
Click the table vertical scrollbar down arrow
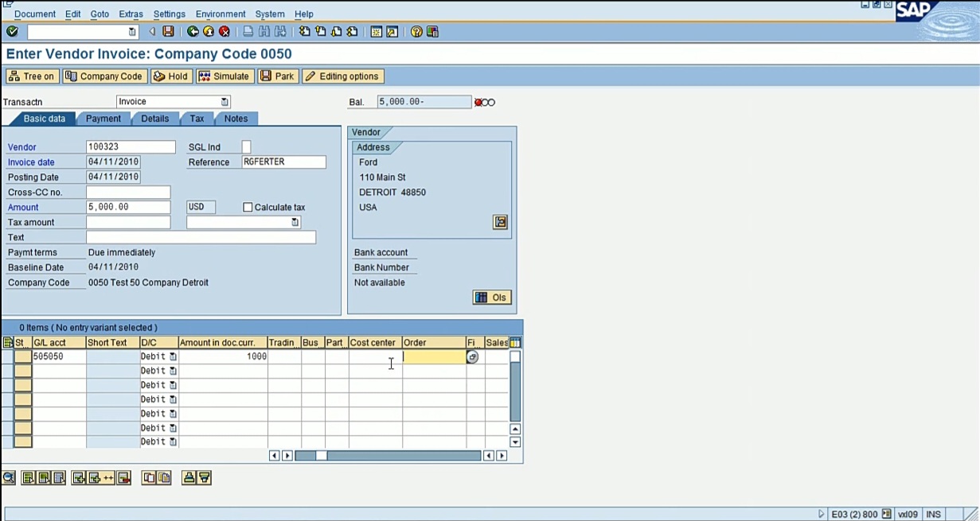click(515, 442)
